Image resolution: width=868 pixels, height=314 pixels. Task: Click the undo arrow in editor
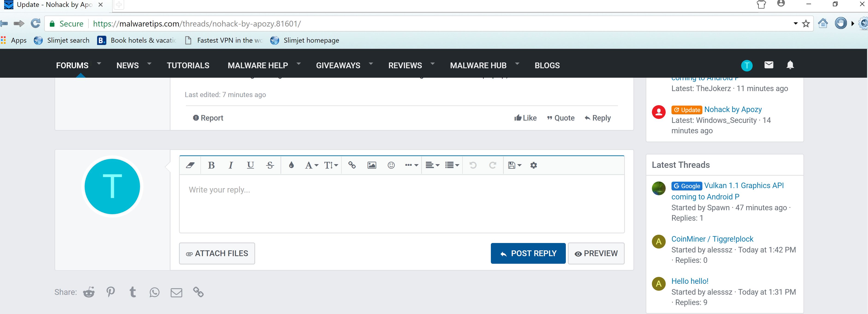click(473, 165)
